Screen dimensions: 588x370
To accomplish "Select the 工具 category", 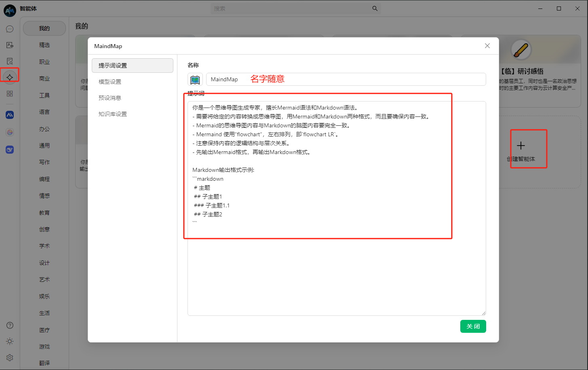I will (44, 95).
